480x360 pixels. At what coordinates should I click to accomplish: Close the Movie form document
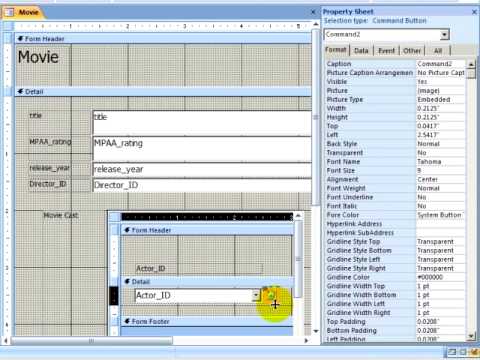tap(313, 12)
